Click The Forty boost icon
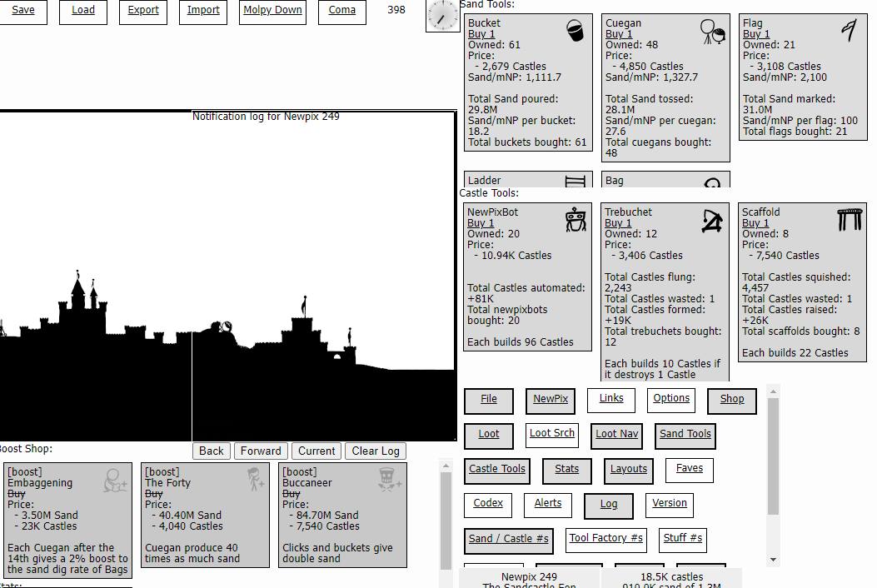 coord(256,480)
